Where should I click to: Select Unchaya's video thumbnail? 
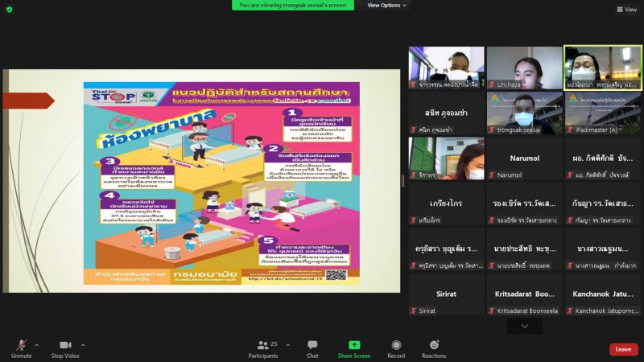(524, 68)
